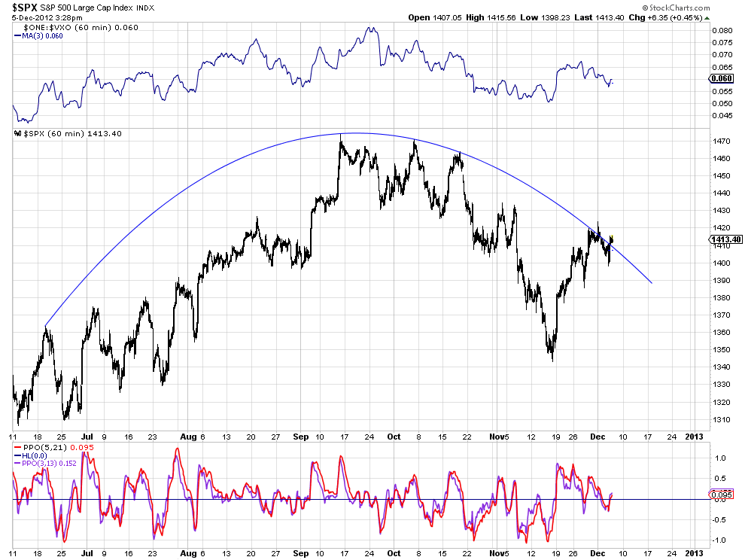
Task: Click the 'HL(0.0)' legend entry
Action: pyautogui.click(x=31, y=456)
